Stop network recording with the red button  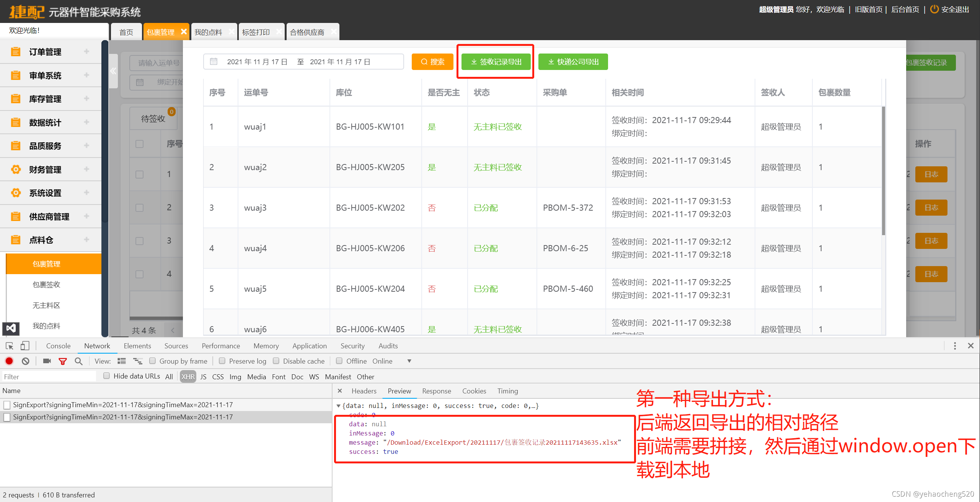click(x=9, y=361)
